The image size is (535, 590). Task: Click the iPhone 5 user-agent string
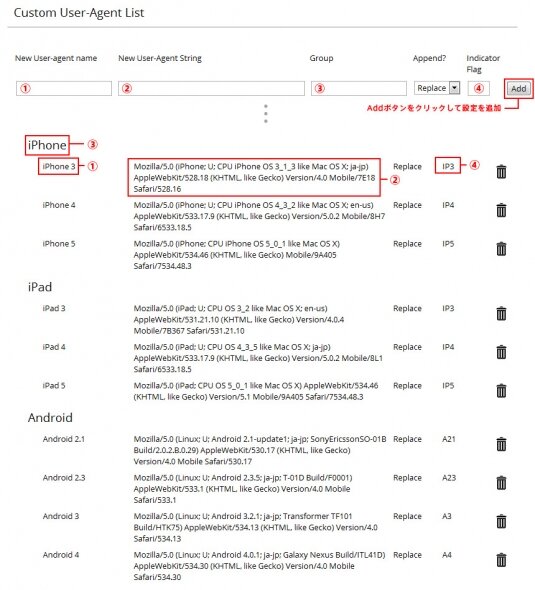pos(237,255)
